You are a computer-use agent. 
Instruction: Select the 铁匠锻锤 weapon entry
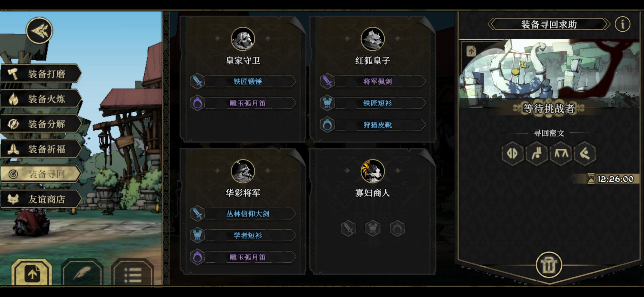coord(243,81)
